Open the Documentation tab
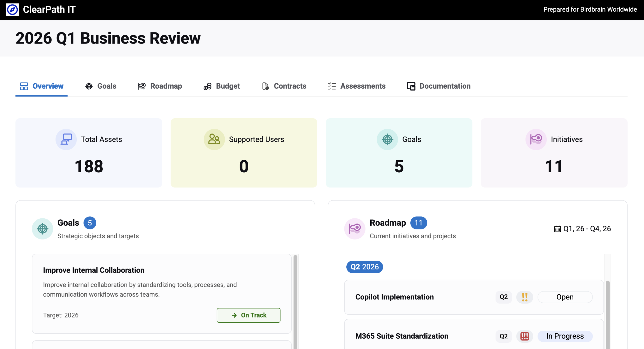Viewport: 644px width, 349px height. click(439, 86)
